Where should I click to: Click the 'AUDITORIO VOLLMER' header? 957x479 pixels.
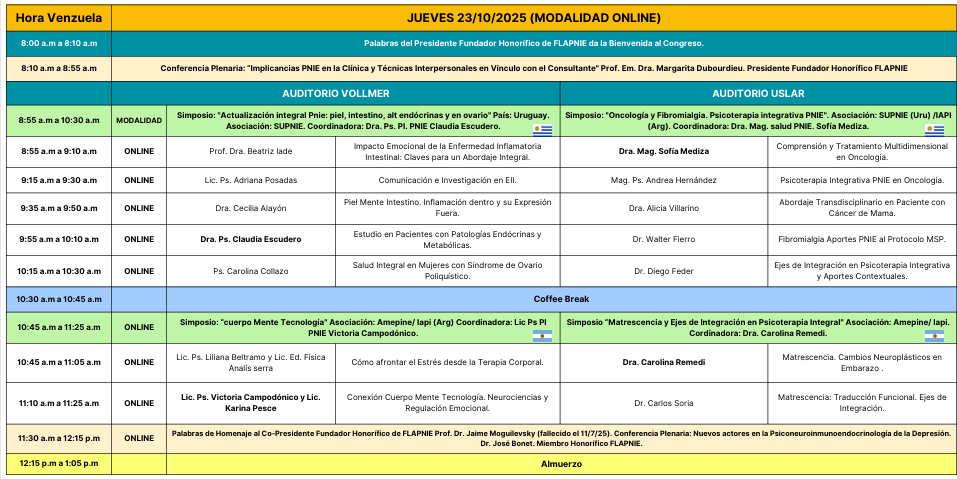[336, 93]
